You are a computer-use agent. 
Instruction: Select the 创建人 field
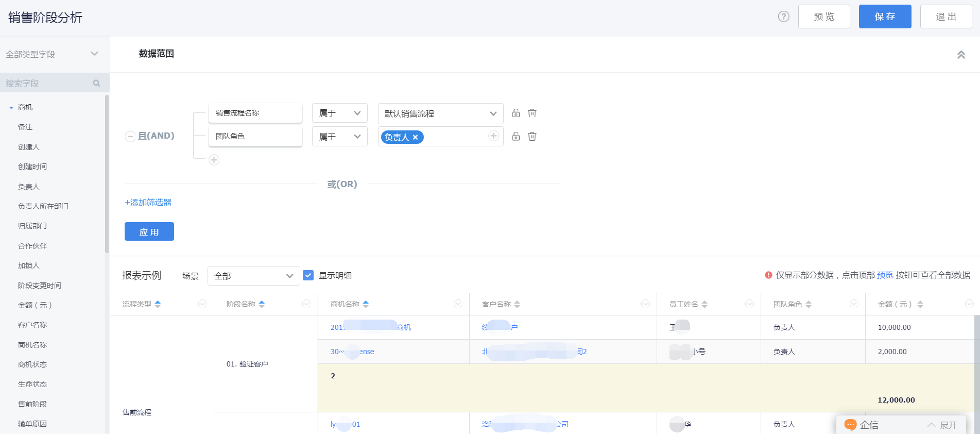pyautogui.click(x=29, y=147)
